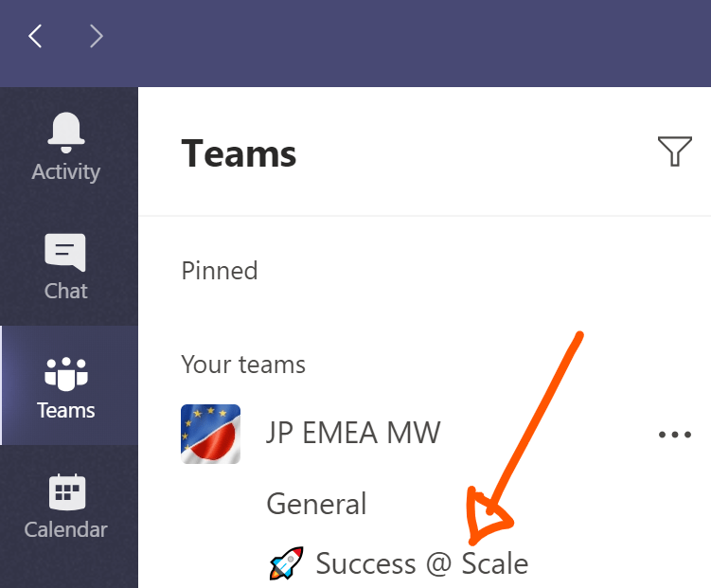Click the back navigation arrow
The image size is (711, 588).
click(35, 37)
